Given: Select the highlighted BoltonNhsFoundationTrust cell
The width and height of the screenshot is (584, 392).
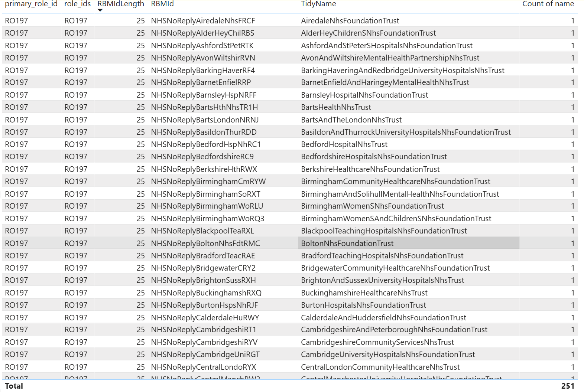Looking at the screenshot, I should 409,243.
